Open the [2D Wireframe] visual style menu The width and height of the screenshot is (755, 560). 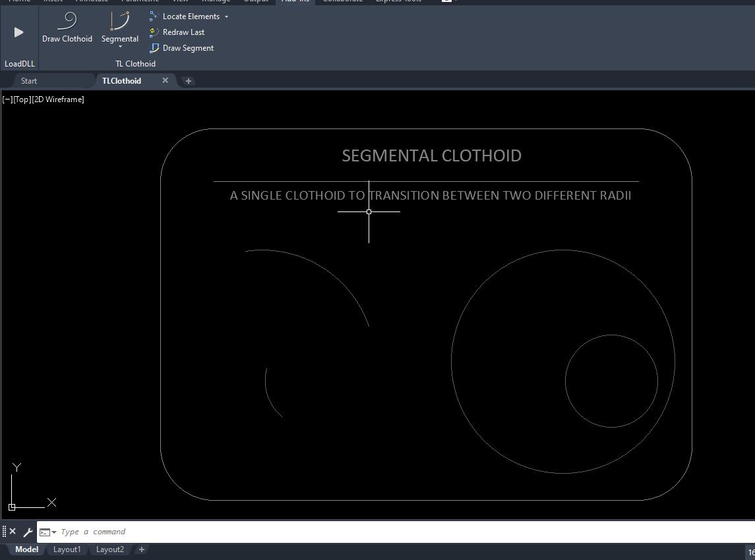(58, 99)
